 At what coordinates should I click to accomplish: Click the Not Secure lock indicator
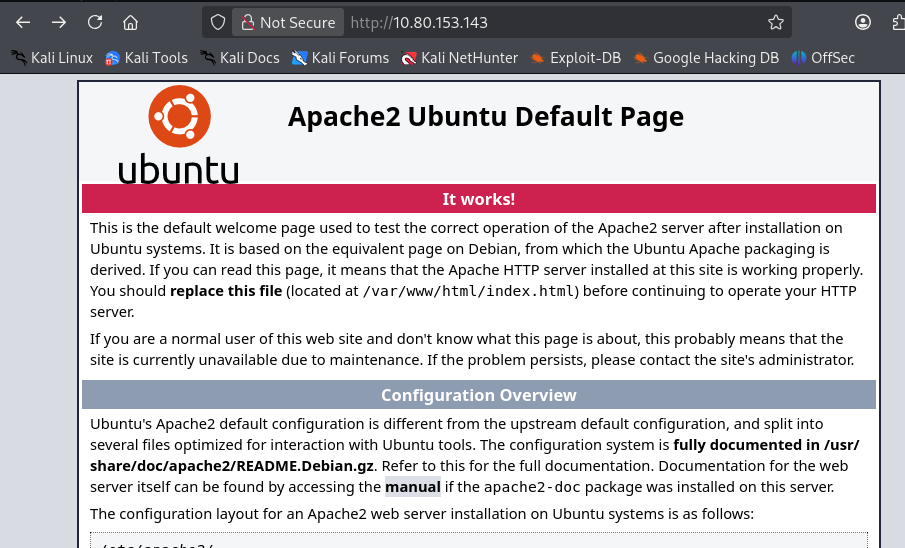pyautogui.click(x=288, y=23)
